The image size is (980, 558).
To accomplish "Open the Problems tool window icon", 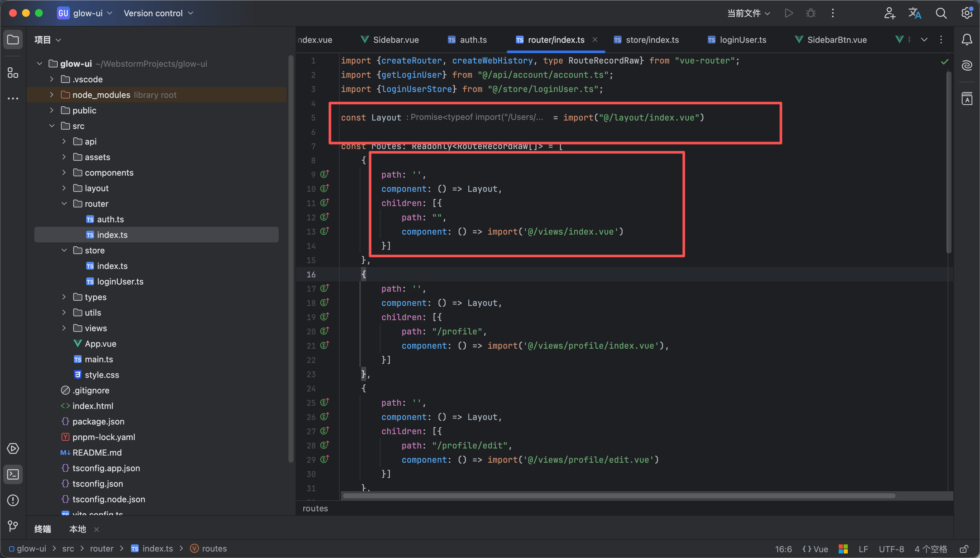I will (13, 500).
